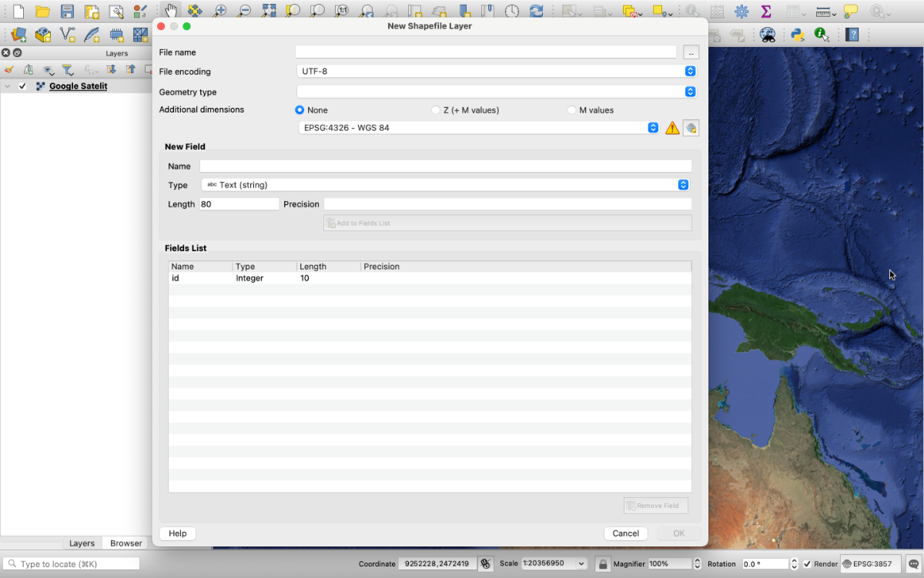924x578 pixels.
Task: Open the CRS selector globe icon in dialog
Action: click(691, 128)
